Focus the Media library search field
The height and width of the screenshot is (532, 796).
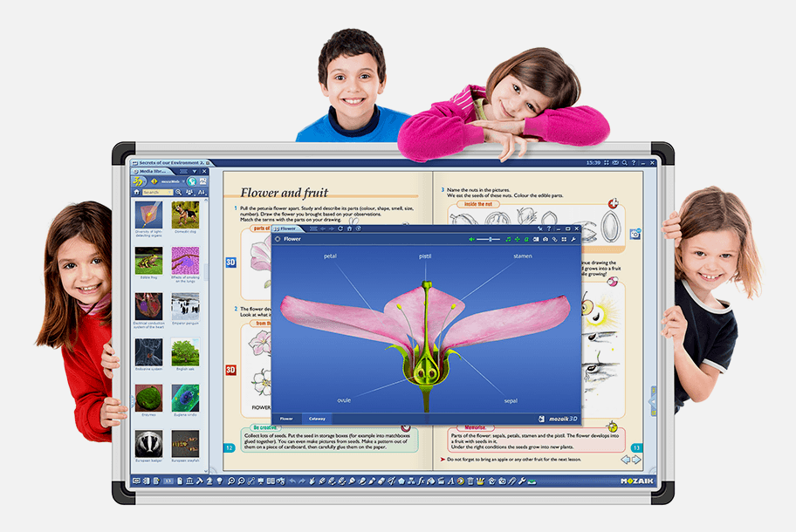point(157,192)
